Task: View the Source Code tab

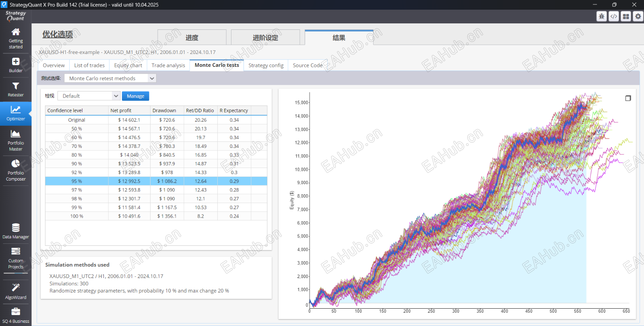Action: coord(308,65)
